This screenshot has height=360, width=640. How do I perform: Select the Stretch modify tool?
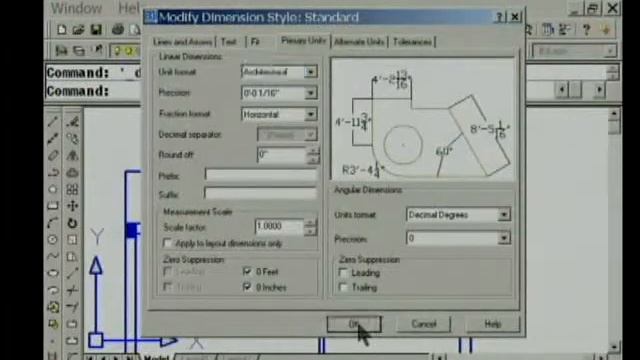(72, 256)
